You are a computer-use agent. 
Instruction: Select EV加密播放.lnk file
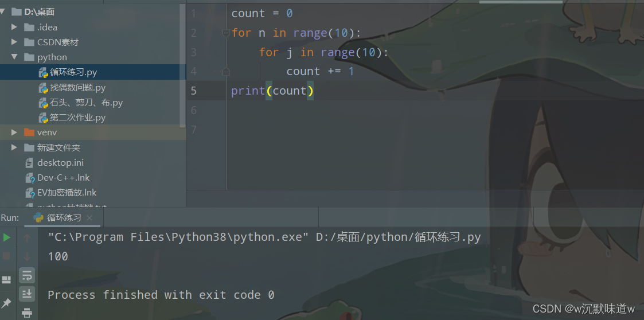pos(67,192)
